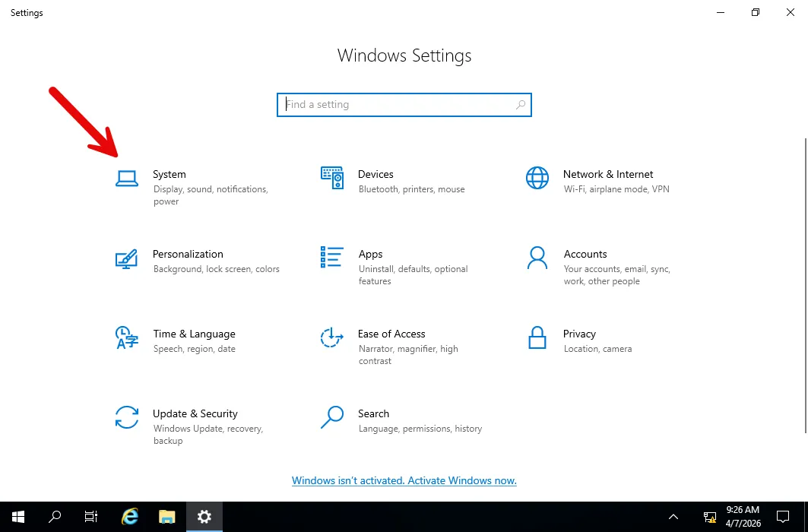Click the Network & Internet globe icon
Screen dimensions: 808x532
click(537, 178)
